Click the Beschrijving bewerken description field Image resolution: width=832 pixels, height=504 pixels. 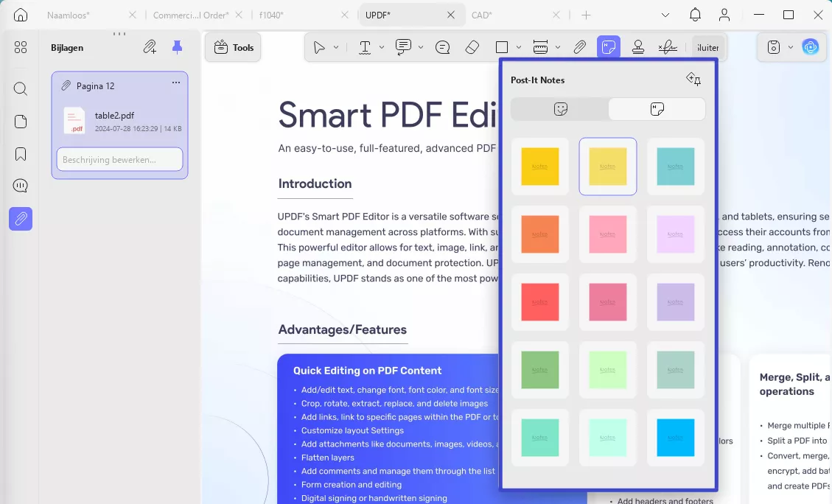(120, 159)
